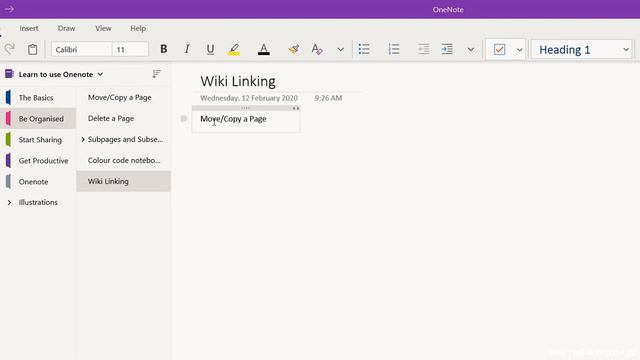The width and height of the screenshot is (640, 360).
Task: Click the page date Wednesday, 12 February 2020
Action: pyautogui.click(x=249, y=98)
